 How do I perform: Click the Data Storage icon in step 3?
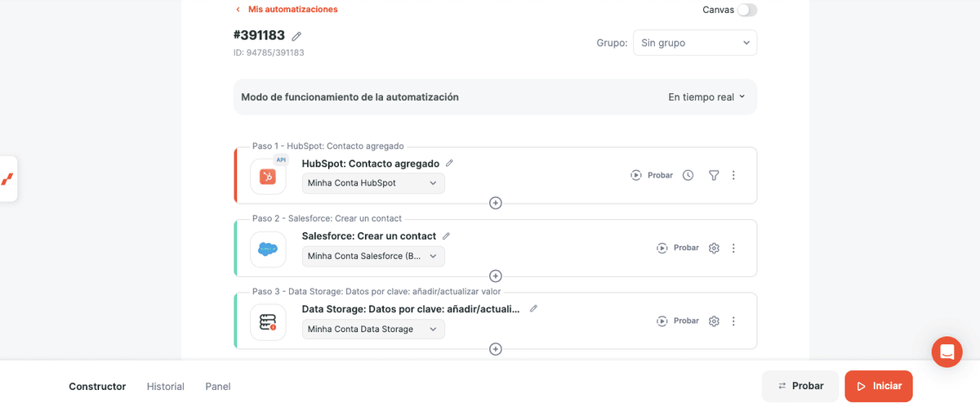point(268,322)
